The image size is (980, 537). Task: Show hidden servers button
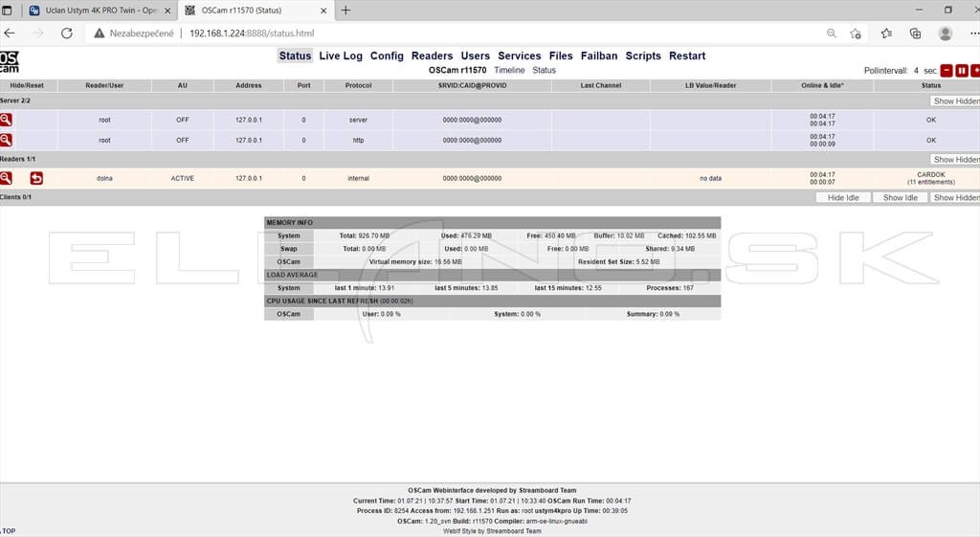pos(955,101)
